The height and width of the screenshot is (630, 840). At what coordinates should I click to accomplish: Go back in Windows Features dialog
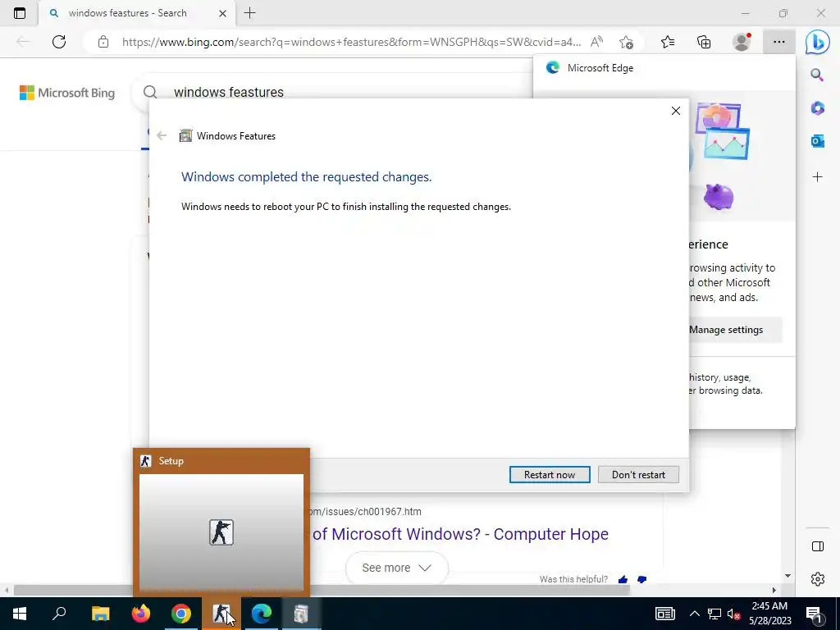[162, 135]
